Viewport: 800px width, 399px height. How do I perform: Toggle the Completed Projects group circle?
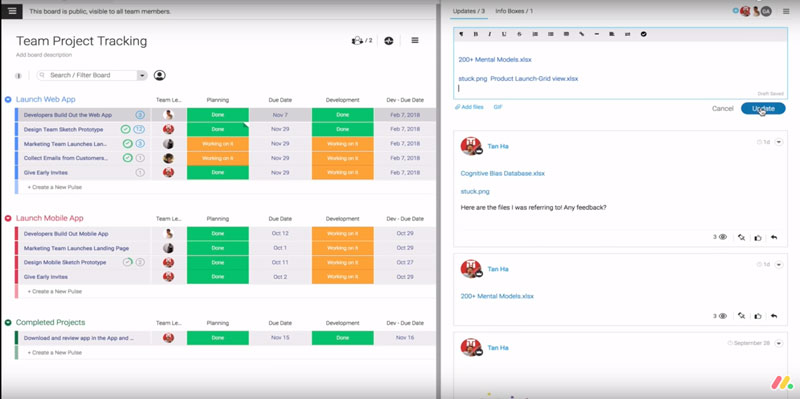pyautogui.click(x=8, y=322)
